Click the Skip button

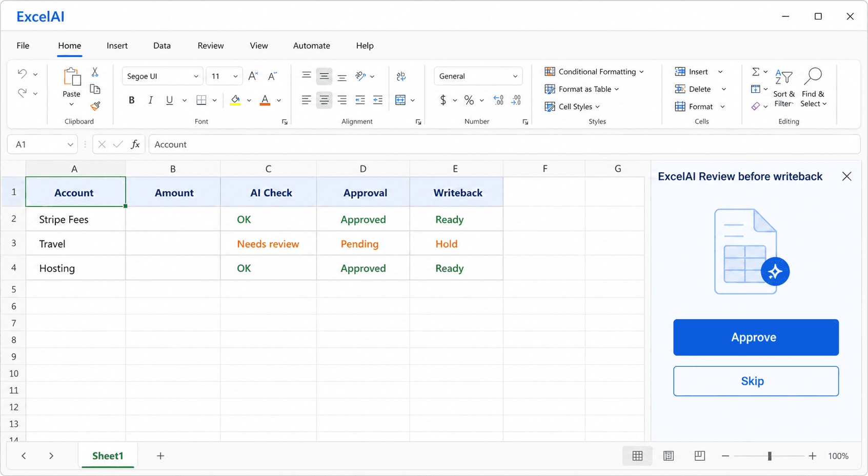[756, 381]
